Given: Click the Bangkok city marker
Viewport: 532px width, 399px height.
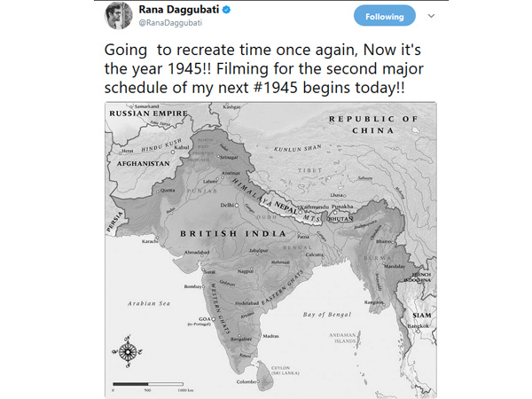Looking at the screenshot, I should click(x=418, y=332).
